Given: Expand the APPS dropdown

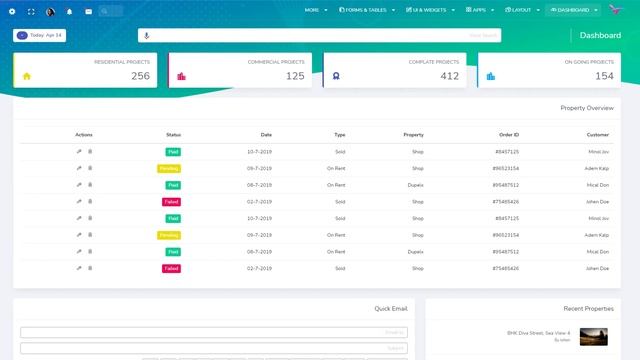Looking at the screenshot, I should tap(480, 10).
